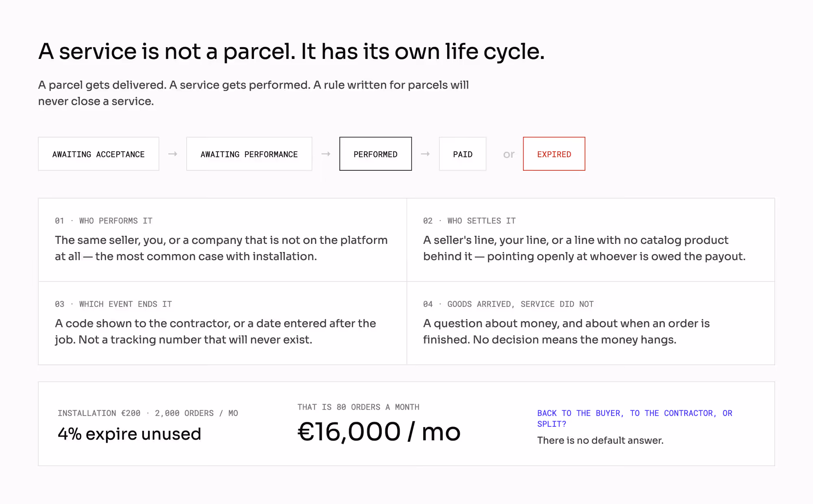Click the '4% expire unused' statistic

point(129,434)
